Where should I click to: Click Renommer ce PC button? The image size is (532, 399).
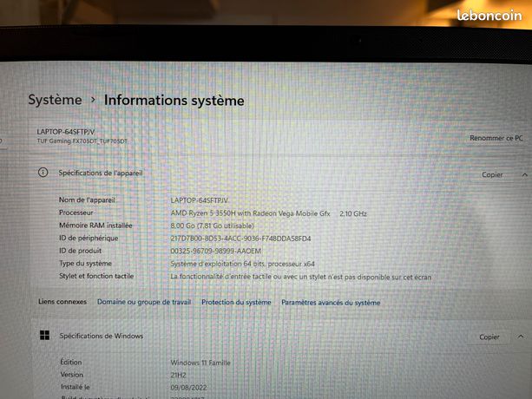tap(496, 138)
